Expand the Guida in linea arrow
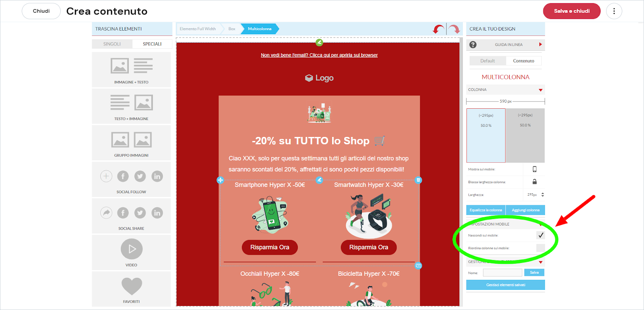Screen dimensions: 644x310 pos(541,44)
